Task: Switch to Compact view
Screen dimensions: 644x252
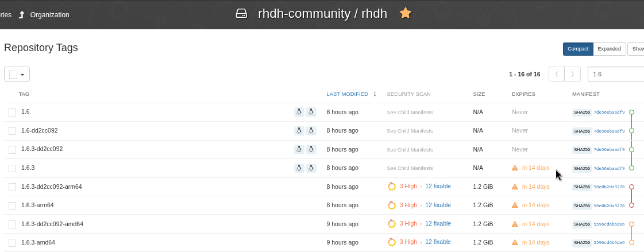Action: [x=578, y=49]
